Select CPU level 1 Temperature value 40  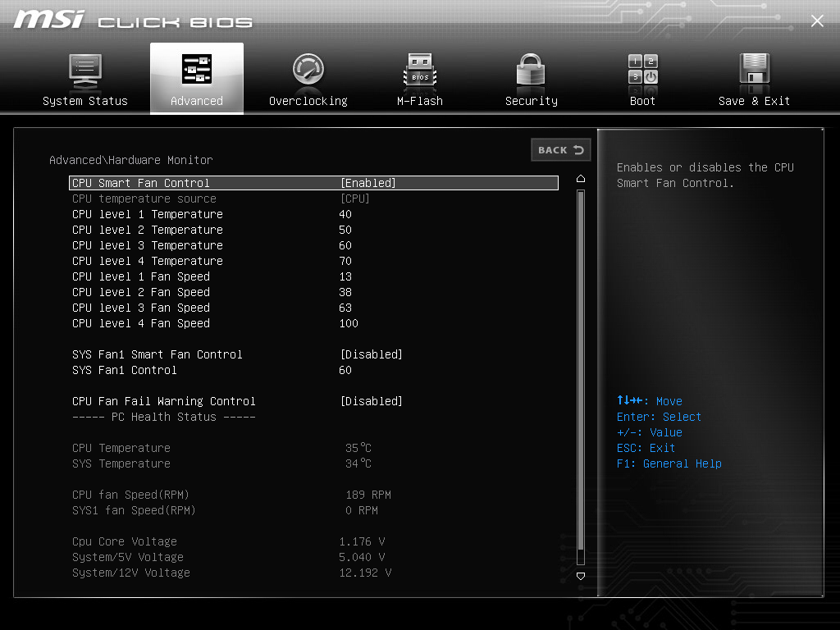coord(345,214)
